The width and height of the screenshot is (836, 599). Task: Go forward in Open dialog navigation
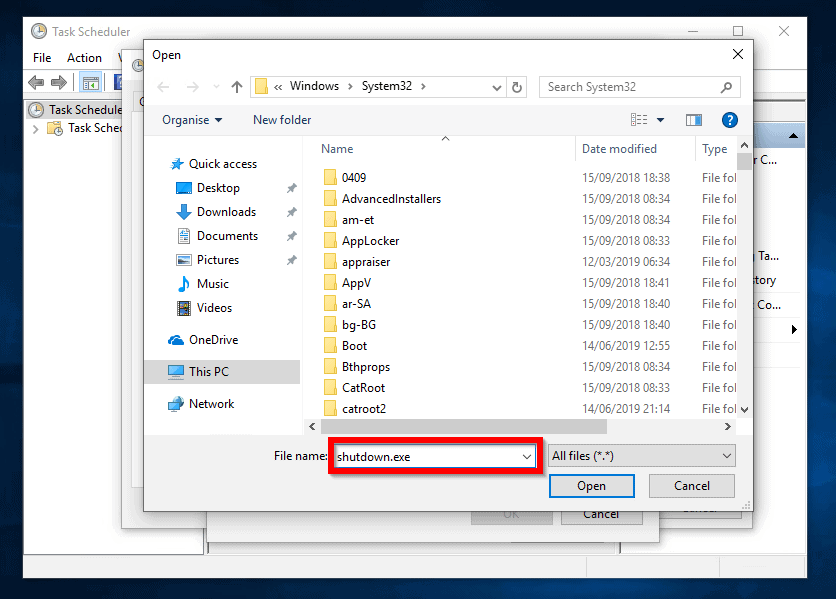(x=192, y=87)
